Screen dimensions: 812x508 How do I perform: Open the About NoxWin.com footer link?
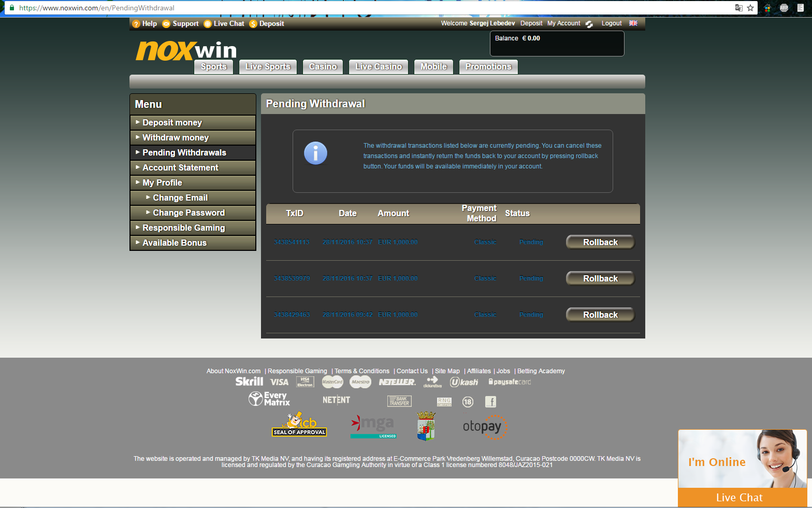click(x=234, y=371)
